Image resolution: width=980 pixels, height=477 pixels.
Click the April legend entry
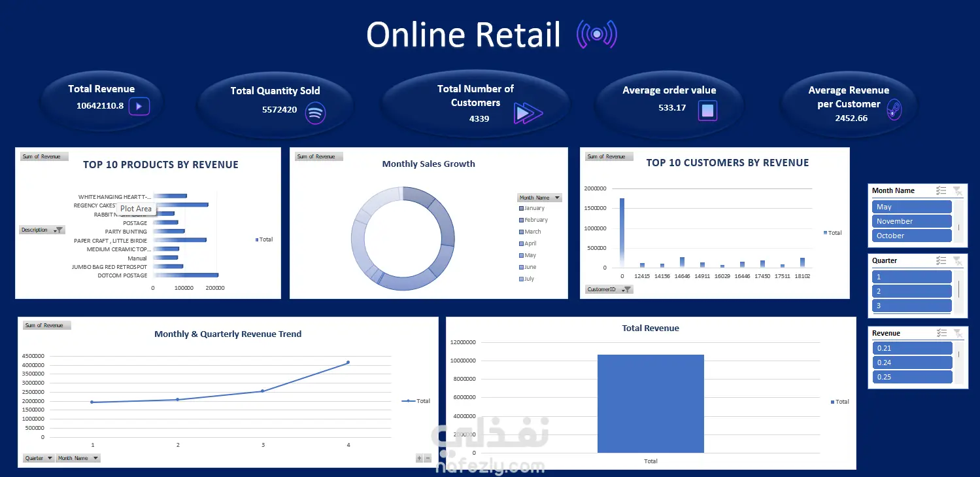528,243
